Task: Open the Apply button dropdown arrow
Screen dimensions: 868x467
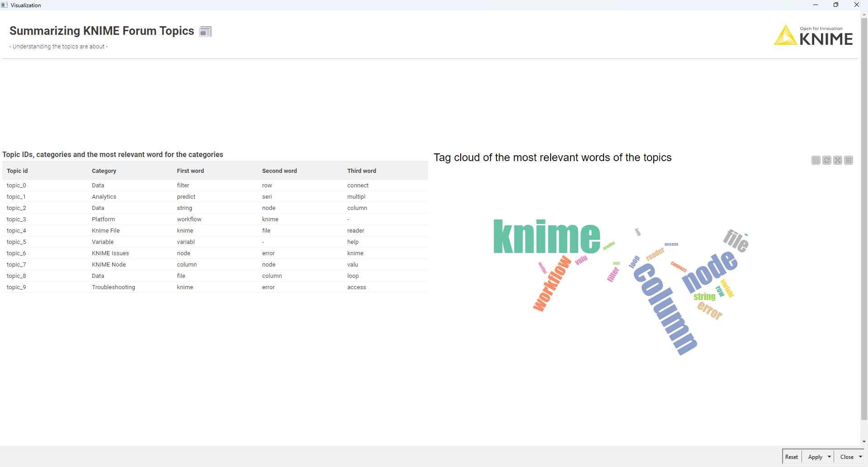Action: click(829, 457)
